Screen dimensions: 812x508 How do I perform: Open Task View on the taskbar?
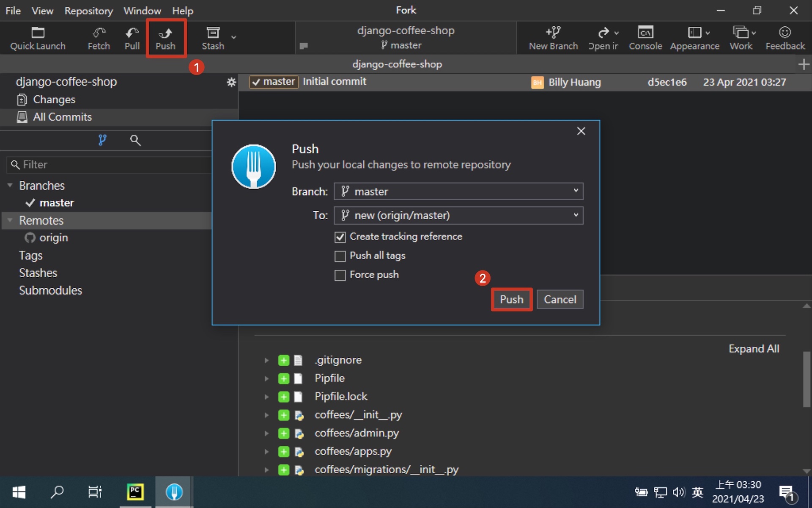(95, 492)
